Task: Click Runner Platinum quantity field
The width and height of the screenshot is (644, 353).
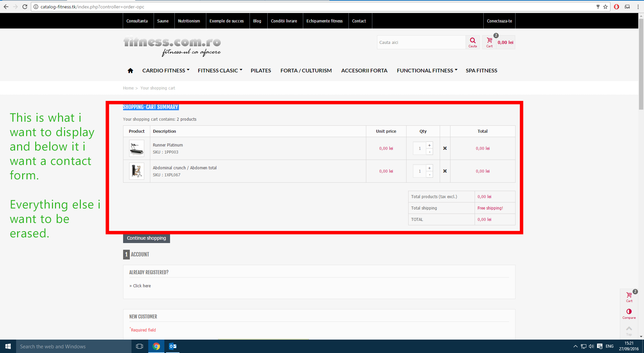Action: 420,148
